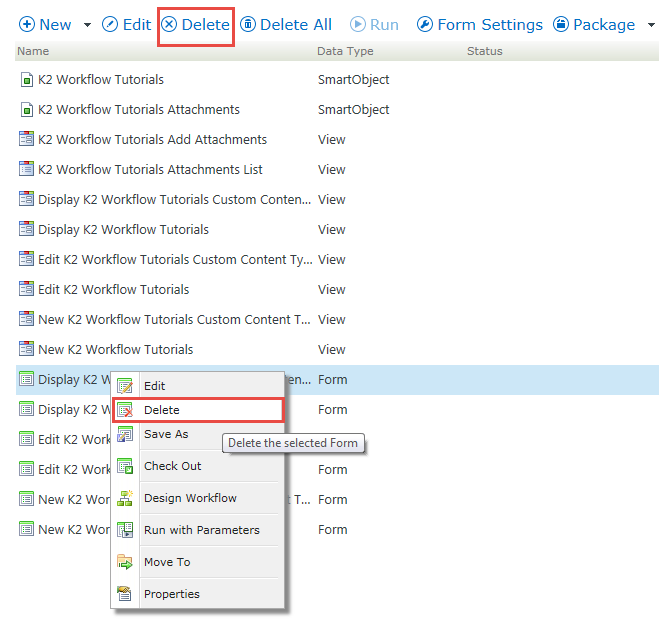Click the Run with Parameters icon
This screenshot has width=659, height=632.
125,530
